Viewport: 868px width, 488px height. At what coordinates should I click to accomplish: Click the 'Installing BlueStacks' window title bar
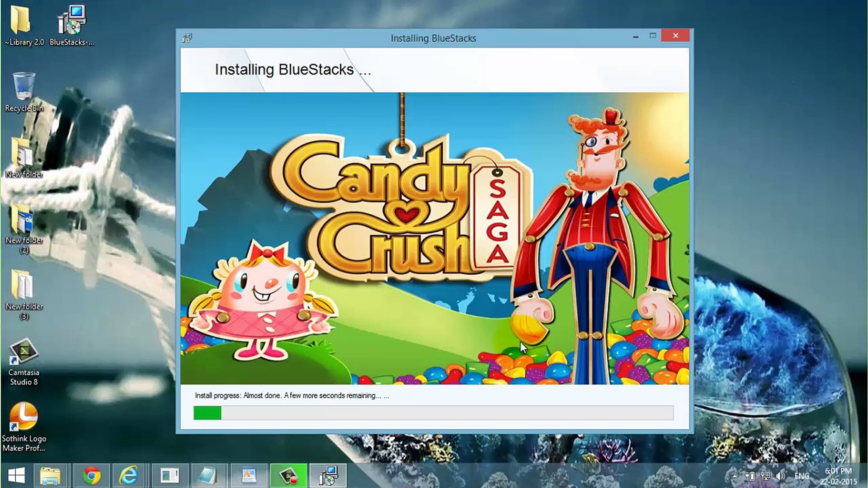click(433, 38)
